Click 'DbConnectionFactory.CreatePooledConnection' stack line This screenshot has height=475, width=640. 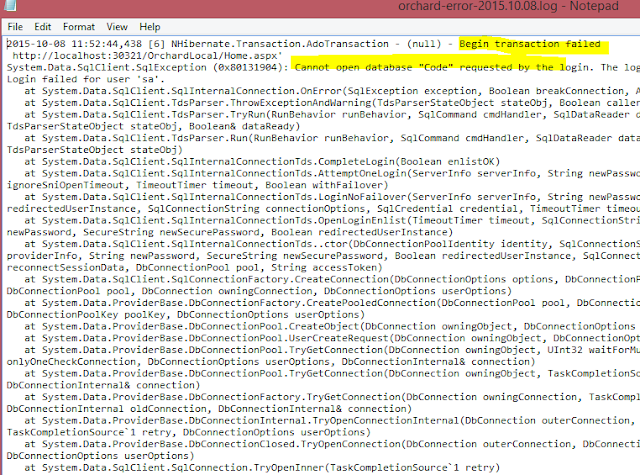click(x=332, y=303)
